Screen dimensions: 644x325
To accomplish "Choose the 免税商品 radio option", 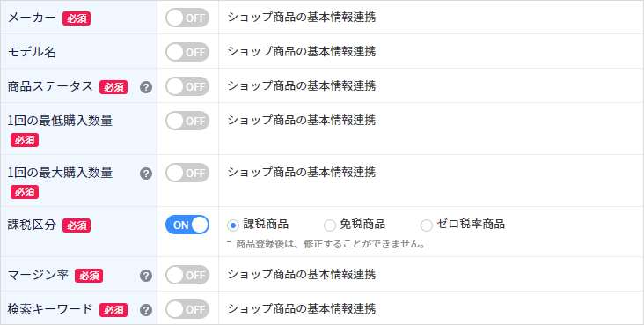I will click(x=330, y=225).
